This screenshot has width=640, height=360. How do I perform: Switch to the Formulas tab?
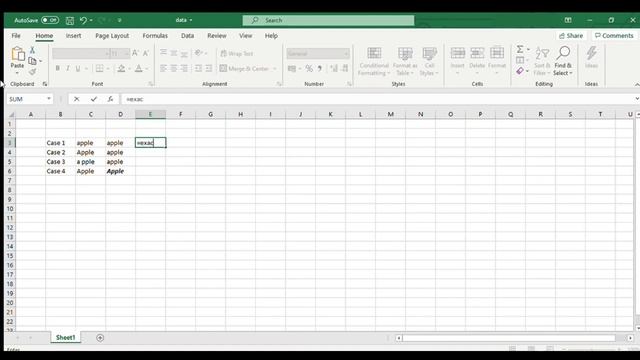pos(155,36)
